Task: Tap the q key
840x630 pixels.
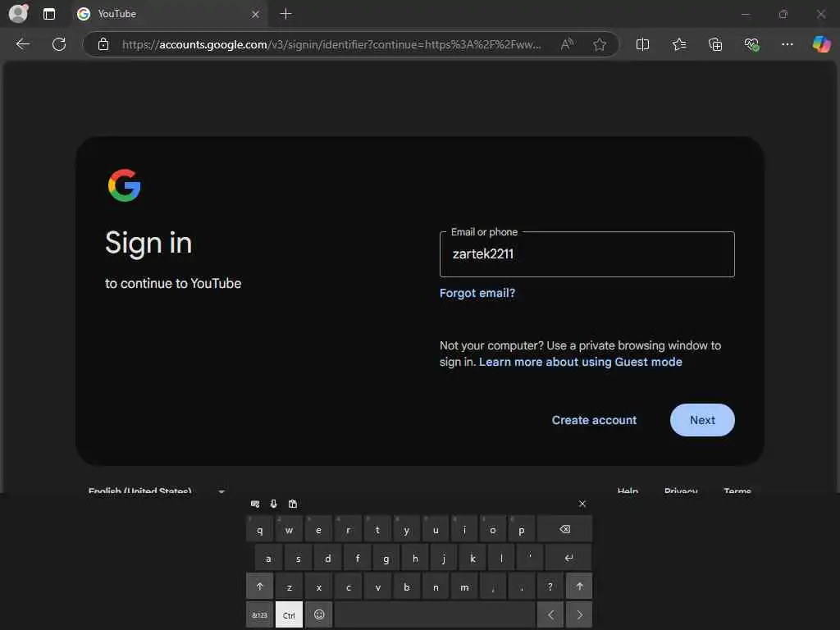Action: [x=260, y=529]
